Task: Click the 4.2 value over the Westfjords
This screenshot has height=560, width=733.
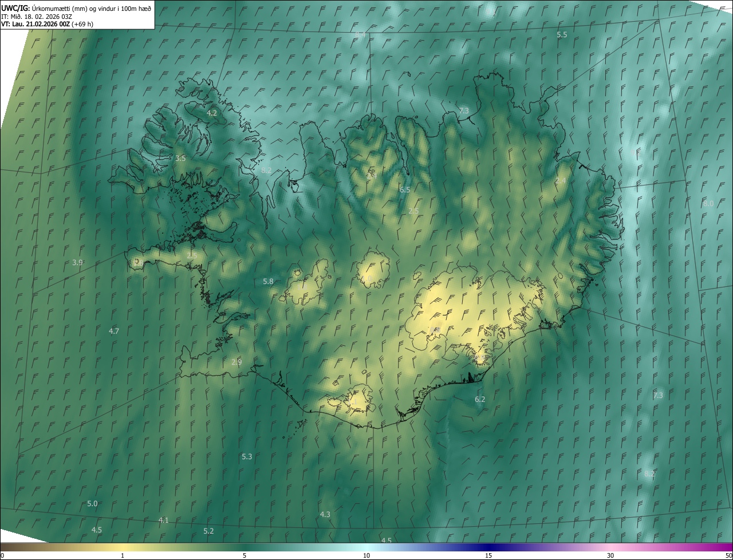Action: (x=212, y=113)
